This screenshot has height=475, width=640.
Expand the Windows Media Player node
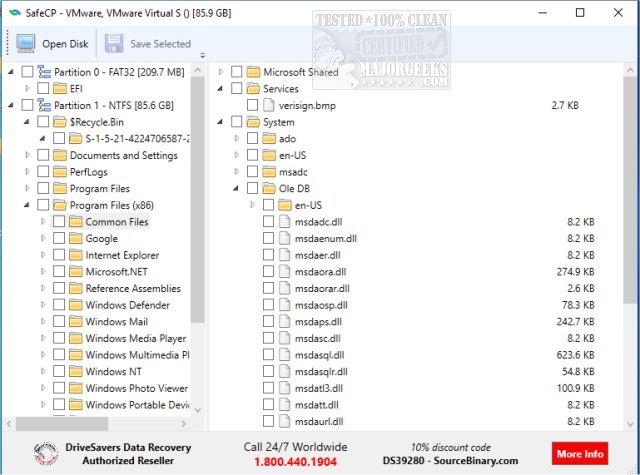point(43,338)
